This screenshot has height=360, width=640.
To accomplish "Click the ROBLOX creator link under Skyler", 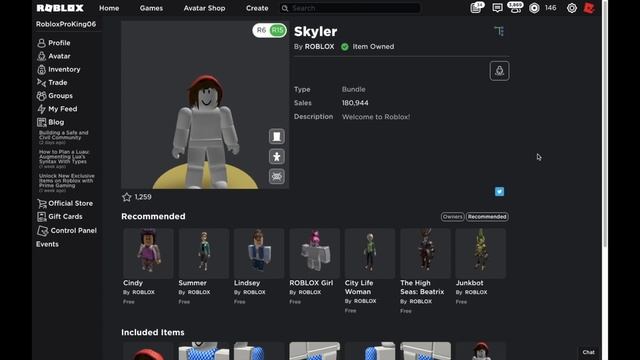I will pyautogui.click(x=319, y=47).
